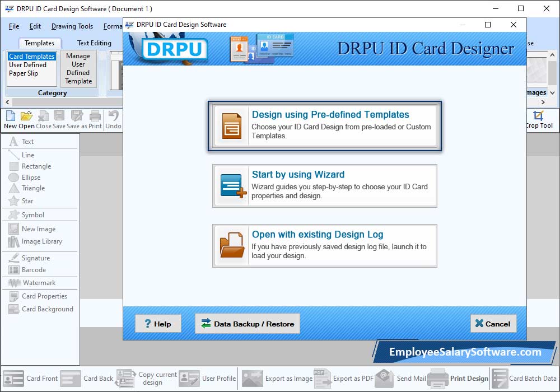Click the Help button
560x392 pixels.
click(x=158, y=324)
